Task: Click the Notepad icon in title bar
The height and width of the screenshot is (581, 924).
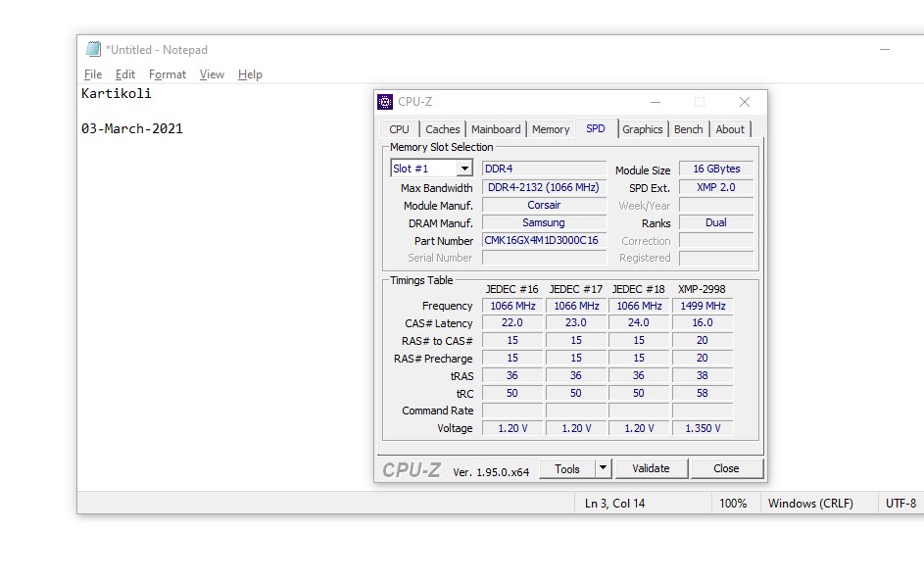Action: coord(94,49)
